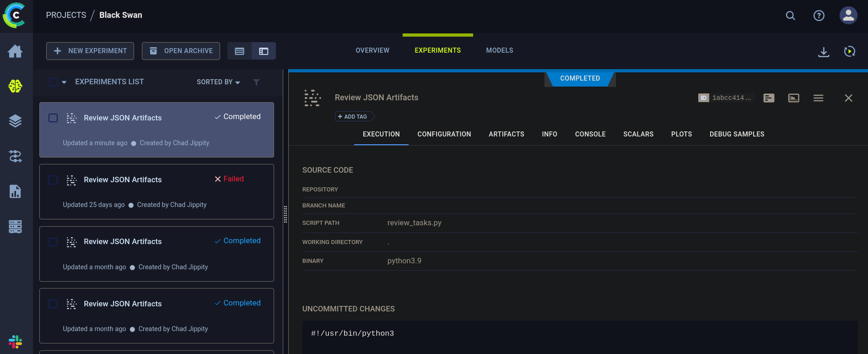Click the task type icon beside panel title

tap(313, 98)
